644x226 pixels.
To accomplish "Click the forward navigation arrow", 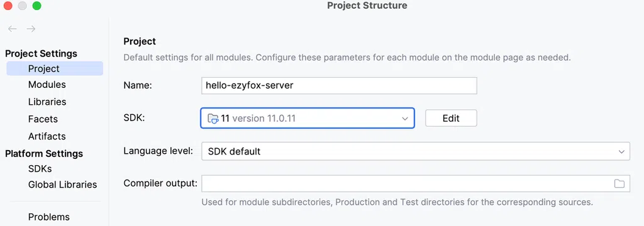I will [31, 29].
